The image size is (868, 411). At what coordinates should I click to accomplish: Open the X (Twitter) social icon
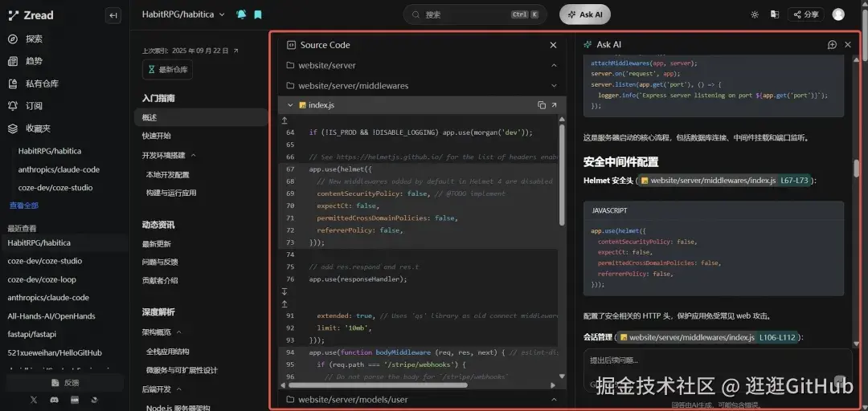pyautogui.click(x=35, y=400)
